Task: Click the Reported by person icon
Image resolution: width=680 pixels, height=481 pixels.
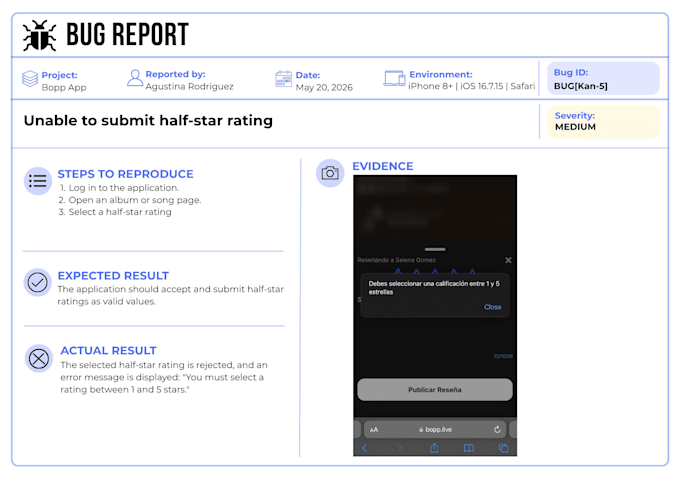Action: 135,78
